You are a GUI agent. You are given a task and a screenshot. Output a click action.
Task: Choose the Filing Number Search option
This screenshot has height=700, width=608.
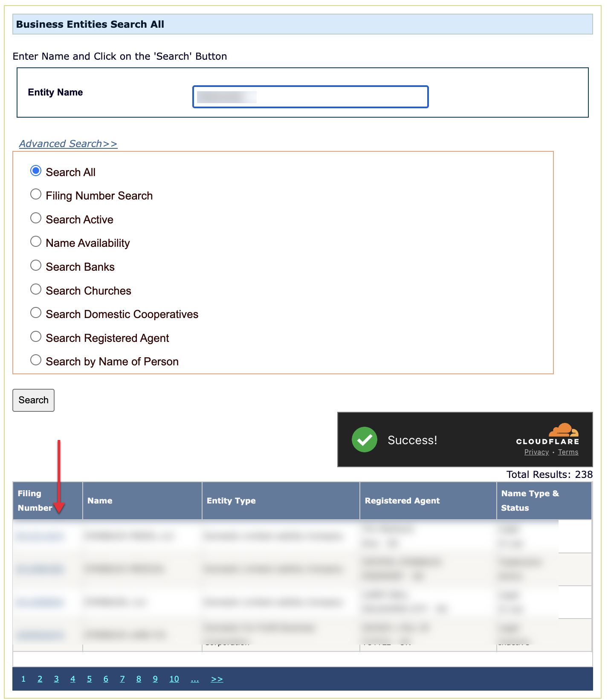pos(36,194)
